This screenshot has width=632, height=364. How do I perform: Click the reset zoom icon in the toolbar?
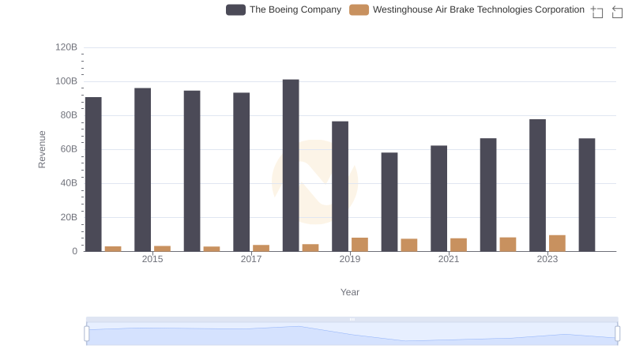(617, 12)
